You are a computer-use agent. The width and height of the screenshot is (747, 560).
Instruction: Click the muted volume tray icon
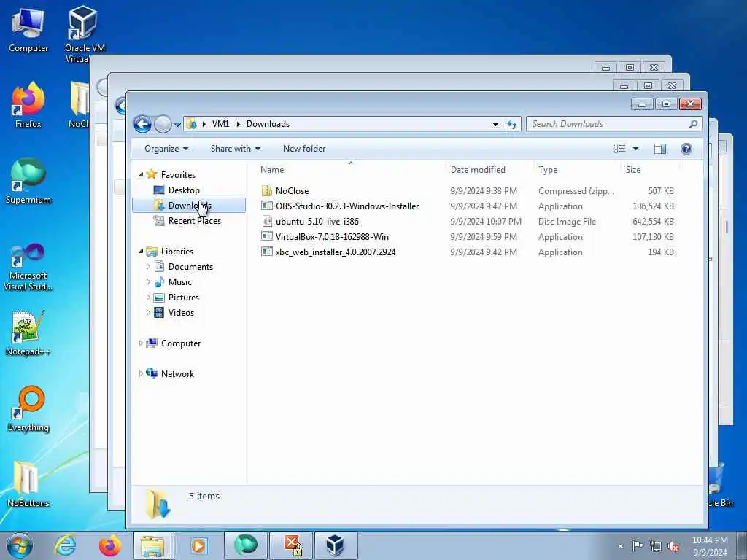point(673,547)
